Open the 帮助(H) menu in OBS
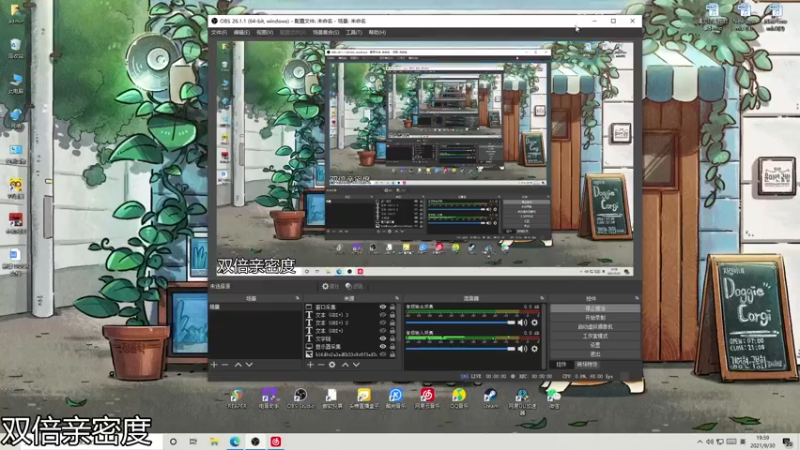Viewport: 800px width, 450px height. coord(377,32)
